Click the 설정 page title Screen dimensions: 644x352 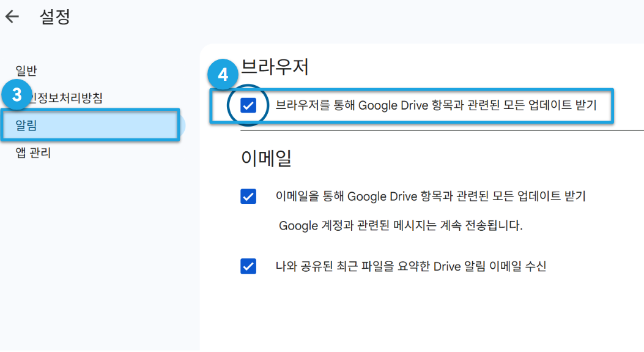coord(54,17)
